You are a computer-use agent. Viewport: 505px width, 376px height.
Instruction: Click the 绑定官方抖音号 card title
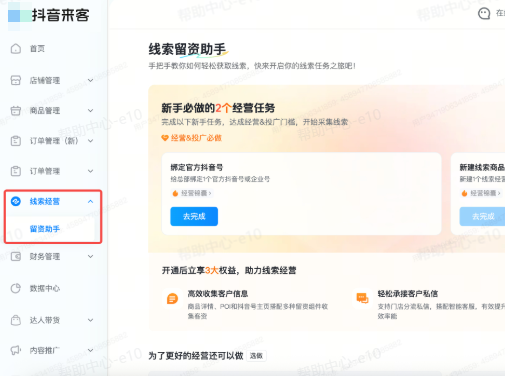pyautogui.click(x=197, y=167)
